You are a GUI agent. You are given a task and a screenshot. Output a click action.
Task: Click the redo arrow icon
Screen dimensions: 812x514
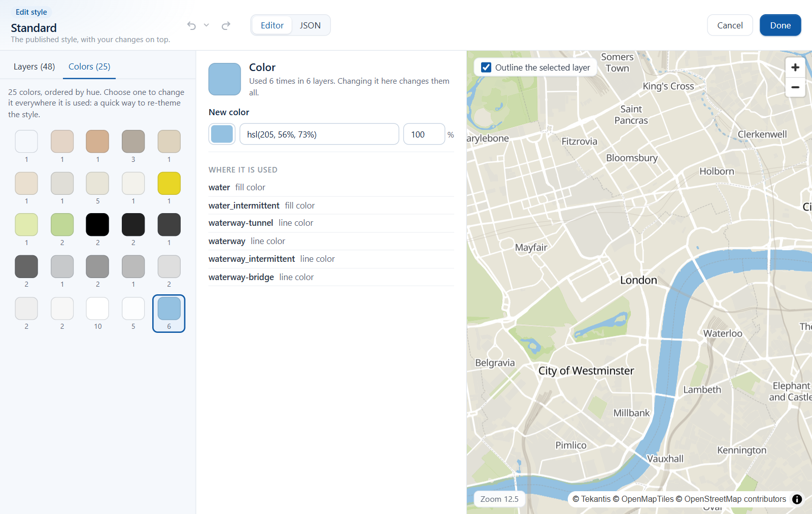pyautogui.click(x=226, y=25)
